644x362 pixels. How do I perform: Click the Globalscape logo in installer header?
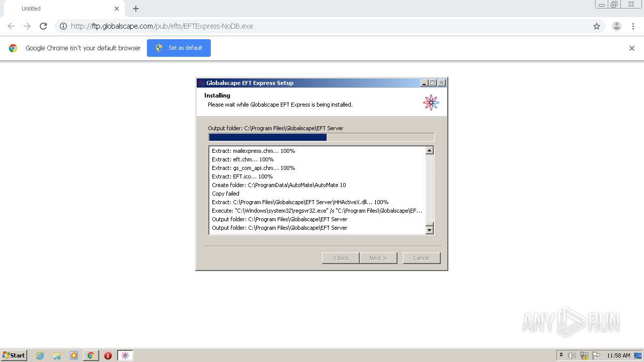(x=431, y=103)
